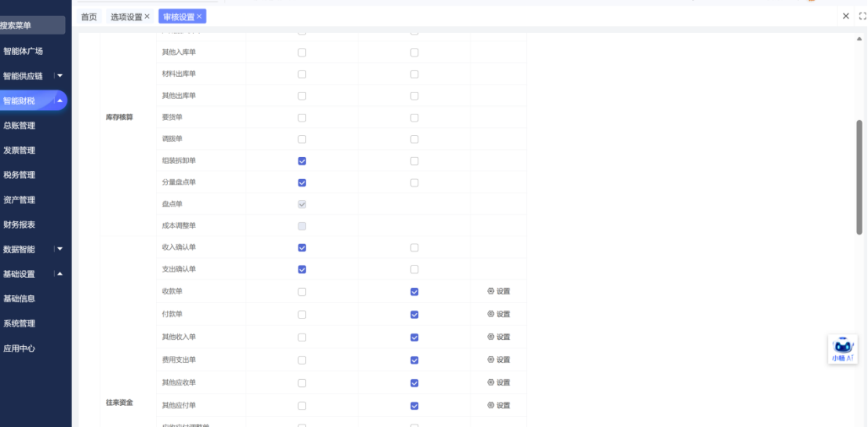Collapse the 基础设置 menu arrow

click(60, 274)
